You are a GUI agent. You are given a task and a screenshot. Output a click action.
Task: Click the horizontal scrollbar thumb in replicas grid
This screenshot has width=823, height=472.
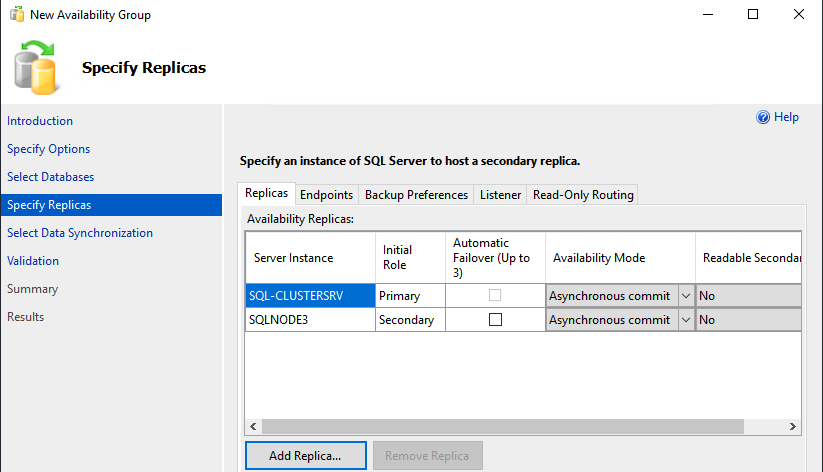(x=503, y=426)
